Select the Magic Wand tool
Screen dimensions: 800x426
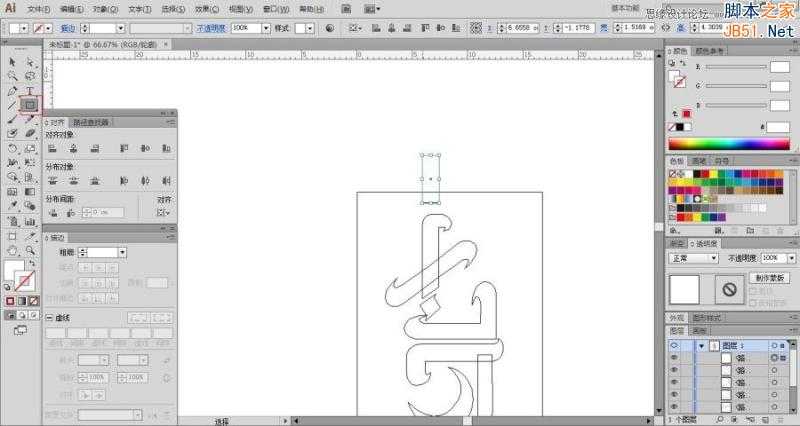click(x=12, y=77)
